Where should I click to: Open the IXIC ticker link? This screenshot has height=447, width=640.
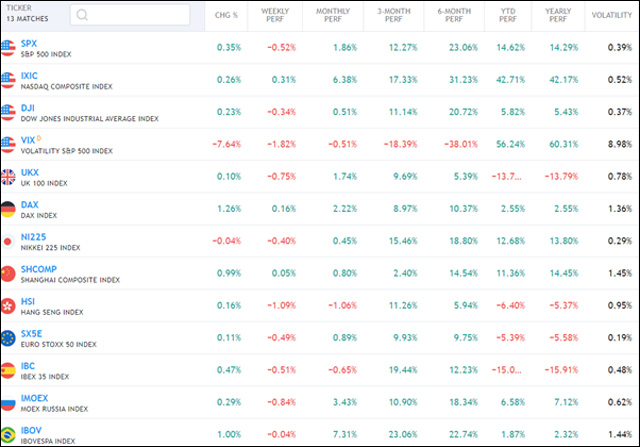coord(29,75)
